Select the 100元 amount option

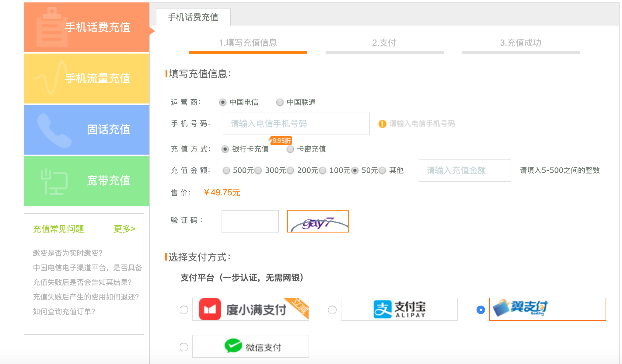pos(323,170)
